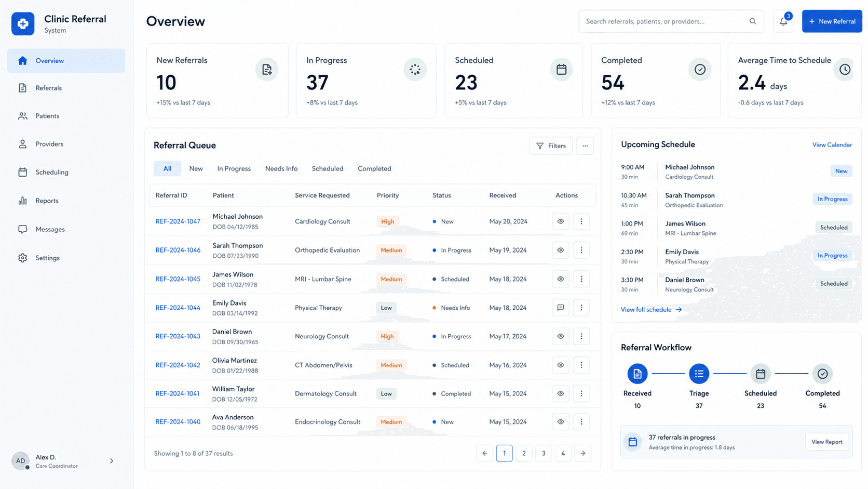Image resolution: width=868 pixels, height=489 pixels.
Task: Select Overview in sidebar
Action: coord(66,61)
